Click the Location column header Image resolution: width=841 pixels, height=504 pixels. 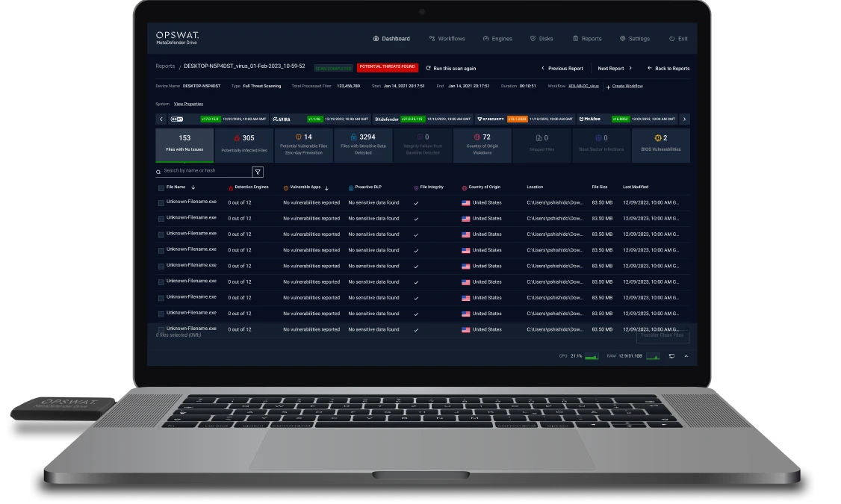click(x=535, y=187)
